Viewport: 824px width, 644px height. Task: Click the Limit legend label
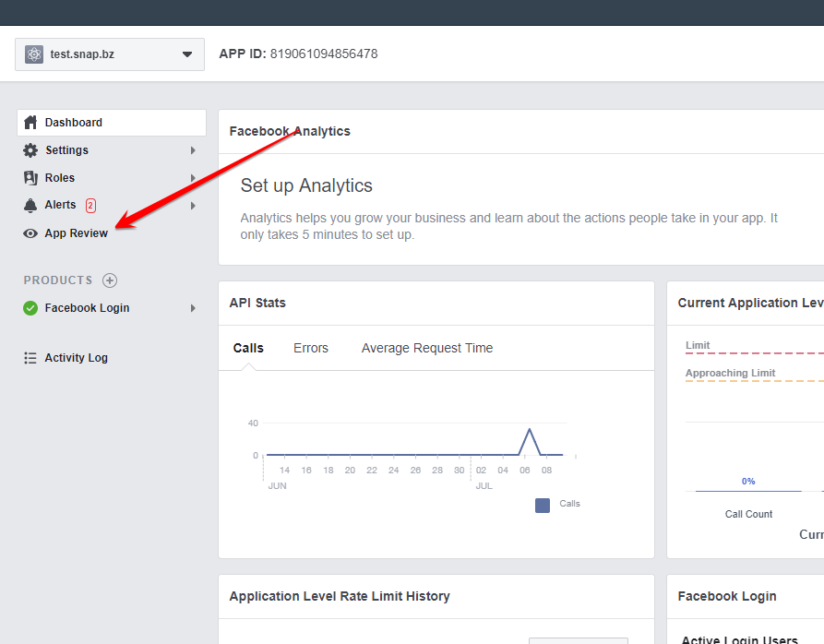[698, 345]
